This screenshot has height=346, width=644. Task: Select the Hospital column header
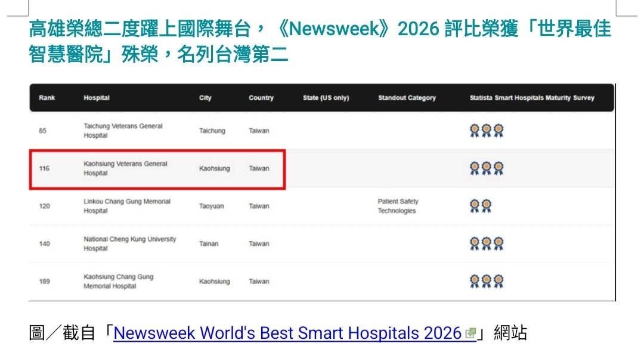(97, 98)
